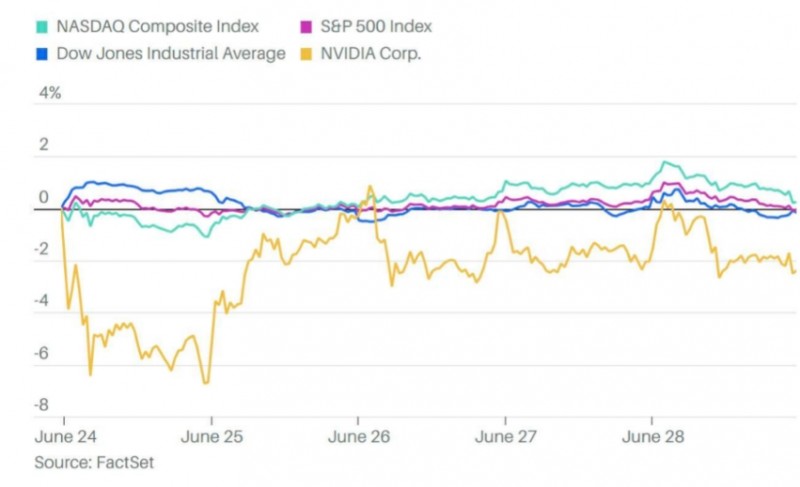Click the blue Dow Jones legend swatch
The height and width of the screenshot is (487, 800).
point(41,53)
